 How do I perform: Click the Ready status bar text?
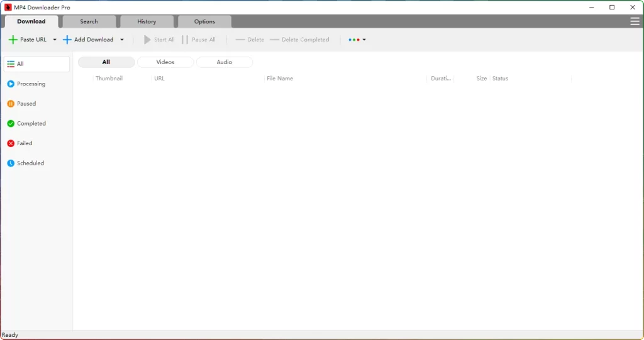click(x=10, y=335)
